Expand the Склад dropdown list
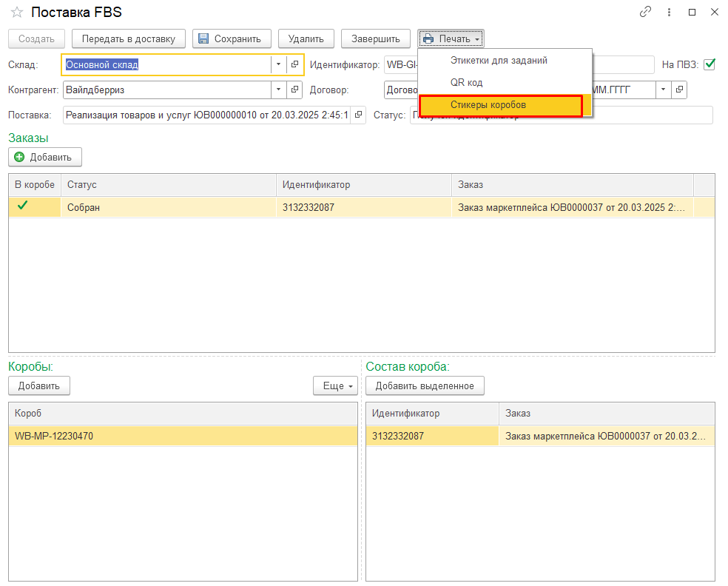This screenshot has width=728, height=586. [279, 64]
